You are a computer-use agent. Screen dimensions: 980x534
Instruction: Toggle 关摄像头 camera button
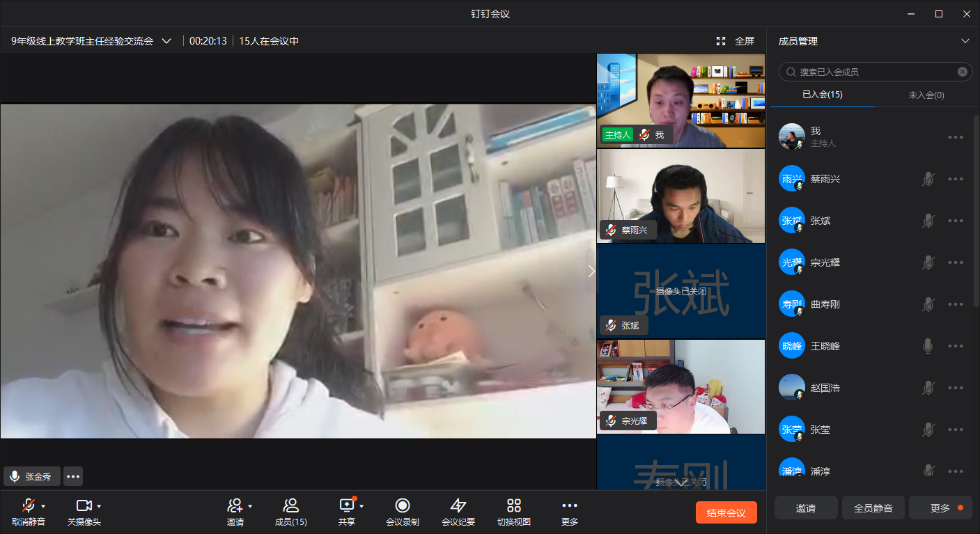[84, 506]
